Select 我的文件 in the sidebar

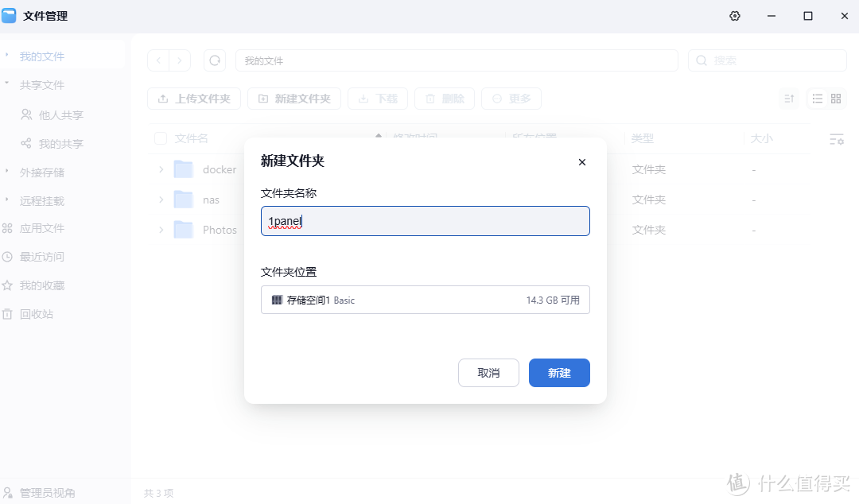pos(42,56)
